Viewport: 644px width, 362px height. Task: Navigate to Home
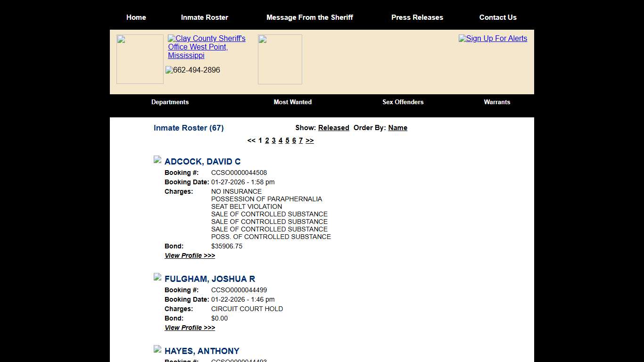click(x=136, y=17)
